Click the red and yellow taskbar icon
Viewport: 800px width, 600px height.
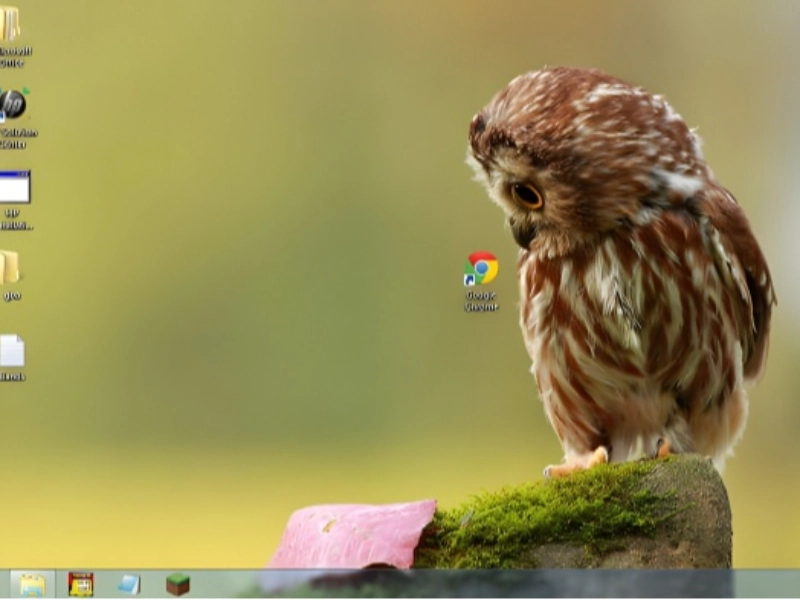point(81,584)
